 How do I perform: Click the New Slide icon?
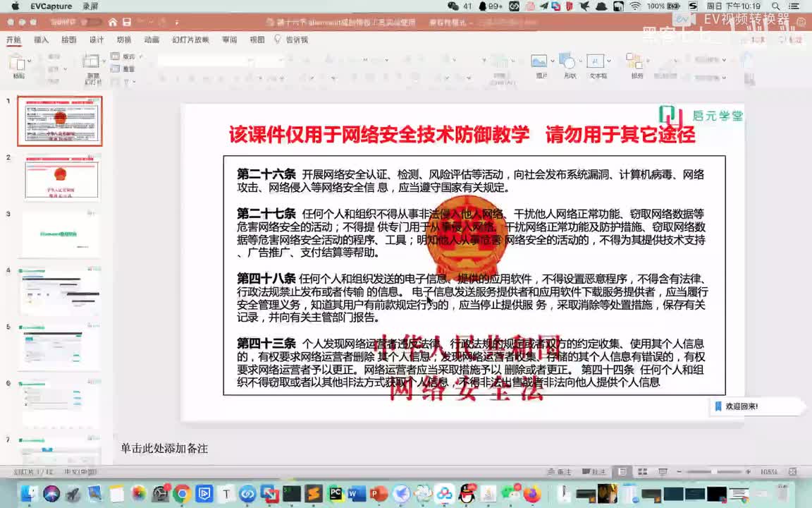[91, 61]
